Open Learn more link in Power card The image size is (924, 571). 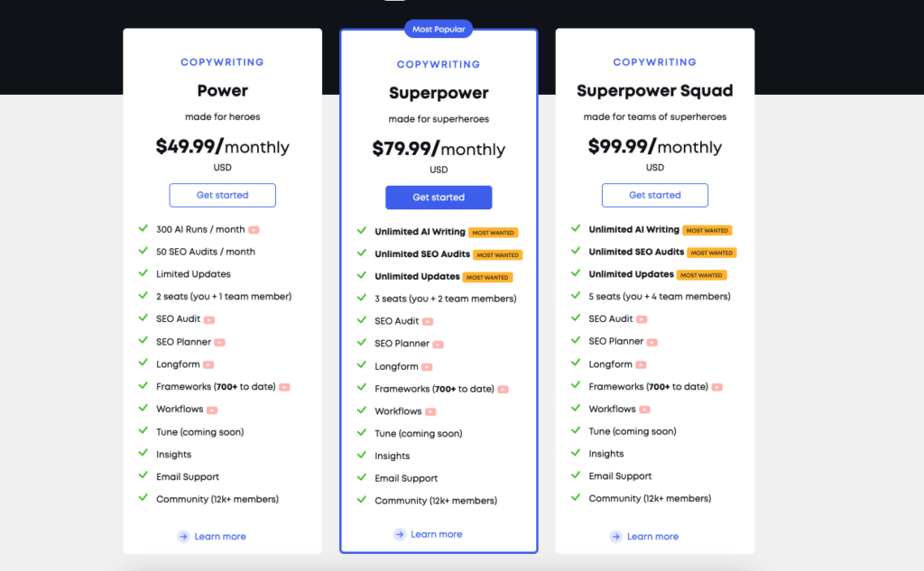pos(220,537)
